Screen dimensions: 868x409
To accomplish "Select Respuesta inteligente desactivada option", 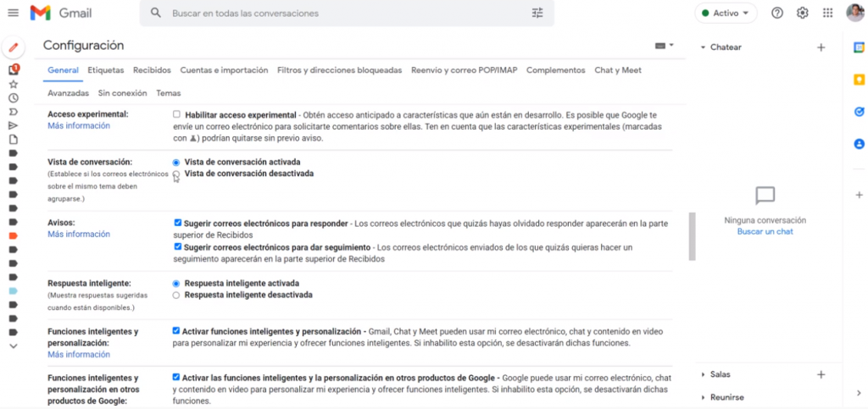I will (x=176, y=296).
